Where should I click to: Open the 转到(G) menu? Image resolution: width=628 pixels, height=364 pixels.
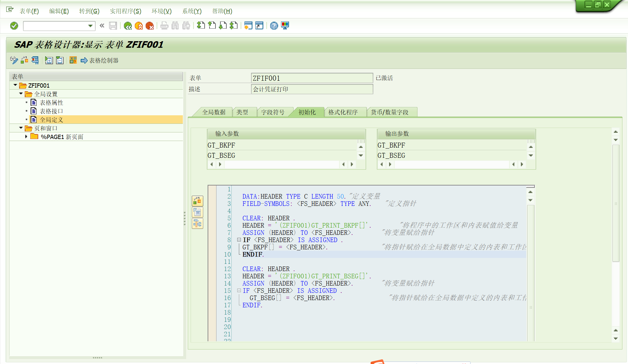pyautogui.click(x=89, y=11)
